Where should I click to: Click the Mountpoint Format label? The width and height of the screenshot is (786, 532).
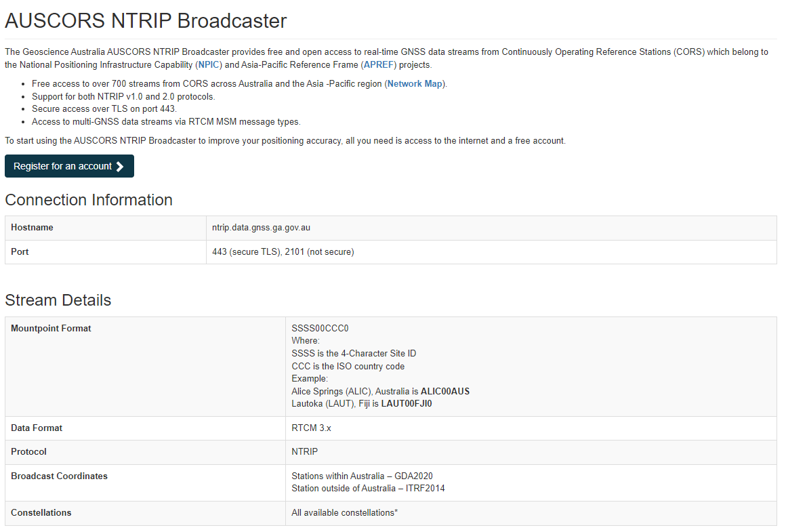[51, 329]
